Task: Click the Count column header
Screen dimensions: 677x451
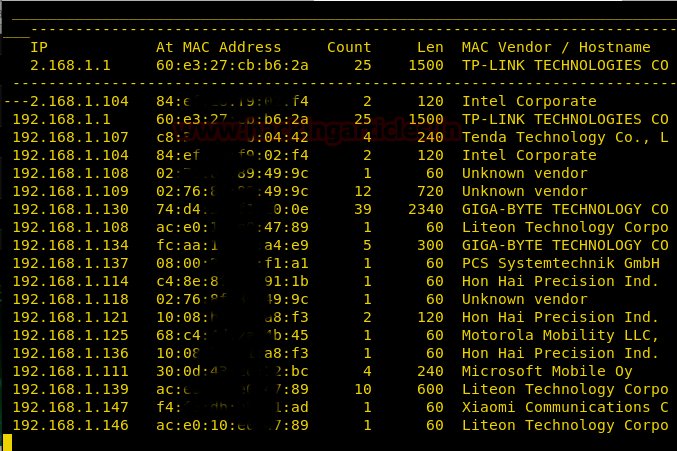Action: pyautogui.click(x=349, y=47)
